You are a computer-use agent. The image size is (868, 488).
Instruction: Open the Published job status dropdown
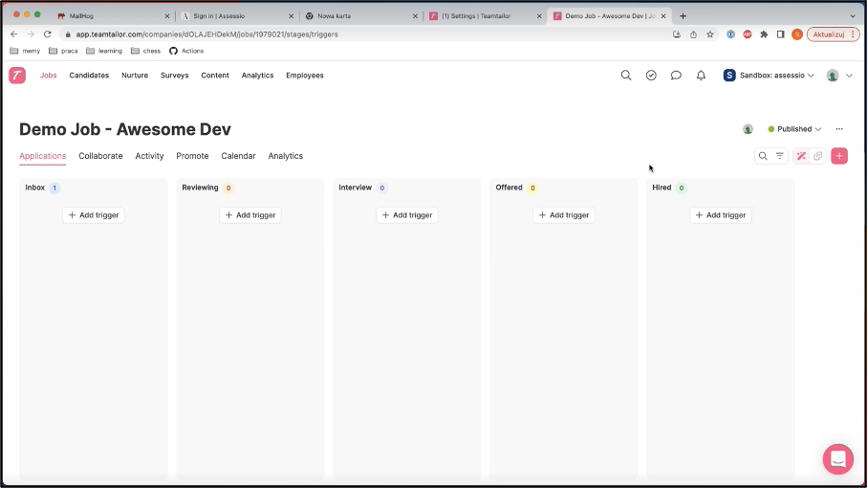(794, 129)
